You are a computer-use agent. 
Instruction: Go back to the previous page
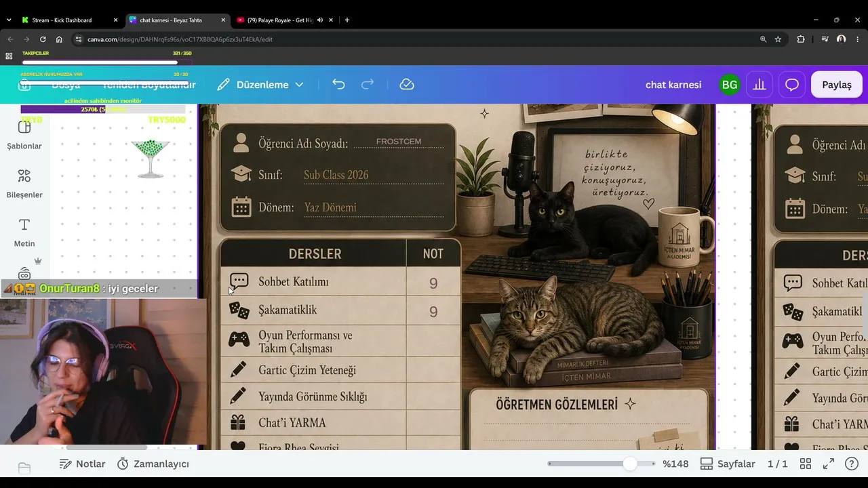point(10,39)
